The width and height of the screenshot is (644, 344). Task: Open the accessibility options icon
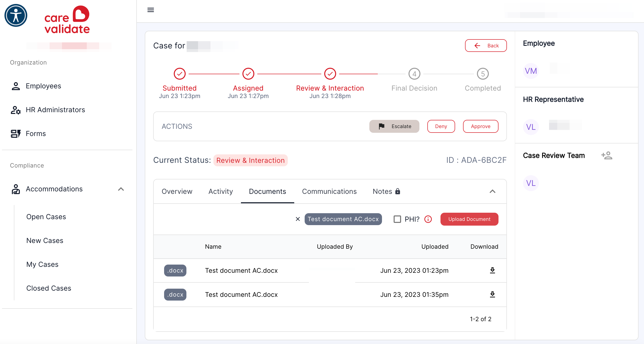pyautogui.click(x=16, y=16)
